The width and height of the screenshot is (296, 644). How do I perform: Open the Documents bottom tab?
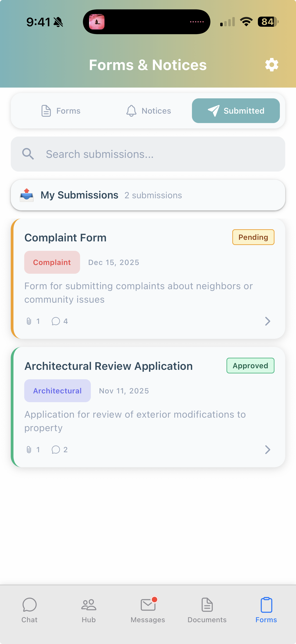click(207, 610)
